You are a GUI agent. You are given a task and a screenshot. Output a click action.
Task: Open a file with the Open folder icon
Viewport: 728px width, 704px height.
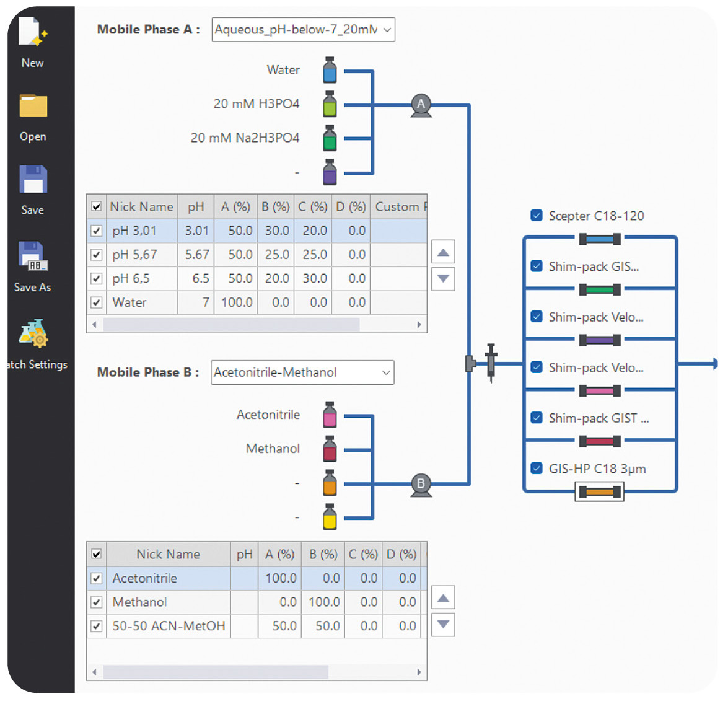33,106
